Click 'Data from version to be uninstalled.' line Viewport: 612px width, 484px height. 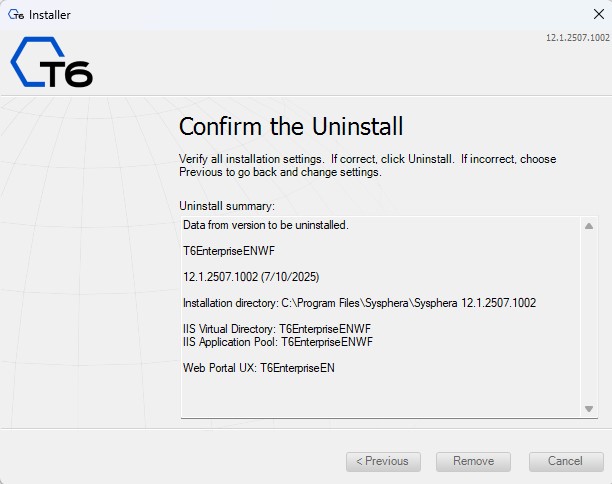pyautogui.click(x=265, y=225)
